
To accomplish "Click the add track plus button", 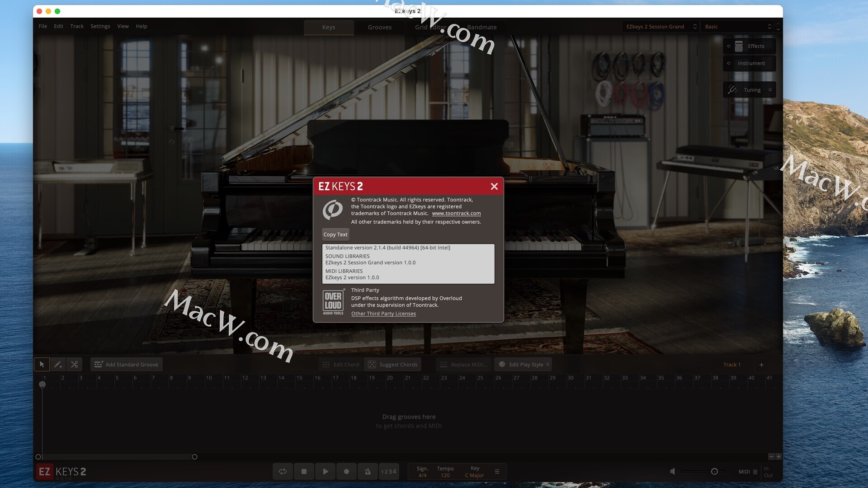I will (761, 365).
